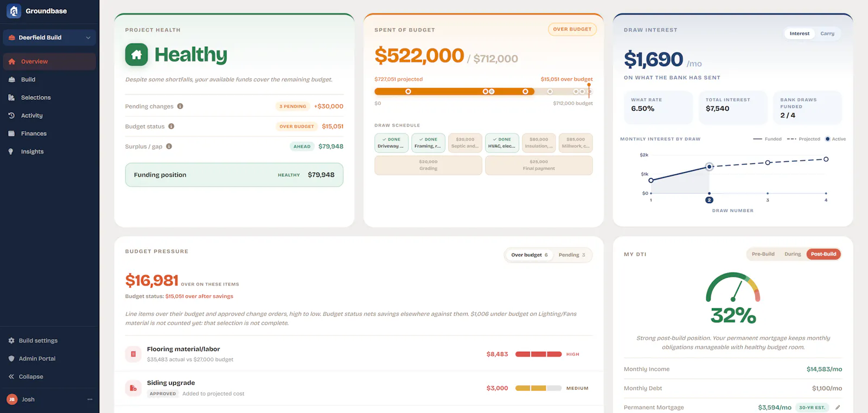Click the 6.50% rate value
The image size is (868, 413).
[x=643, y=109]
